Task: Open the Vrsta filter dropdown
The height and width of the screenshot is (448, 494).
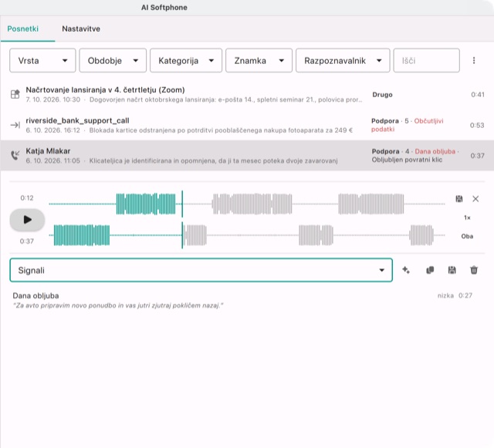Action: click(x=42, y=60)
